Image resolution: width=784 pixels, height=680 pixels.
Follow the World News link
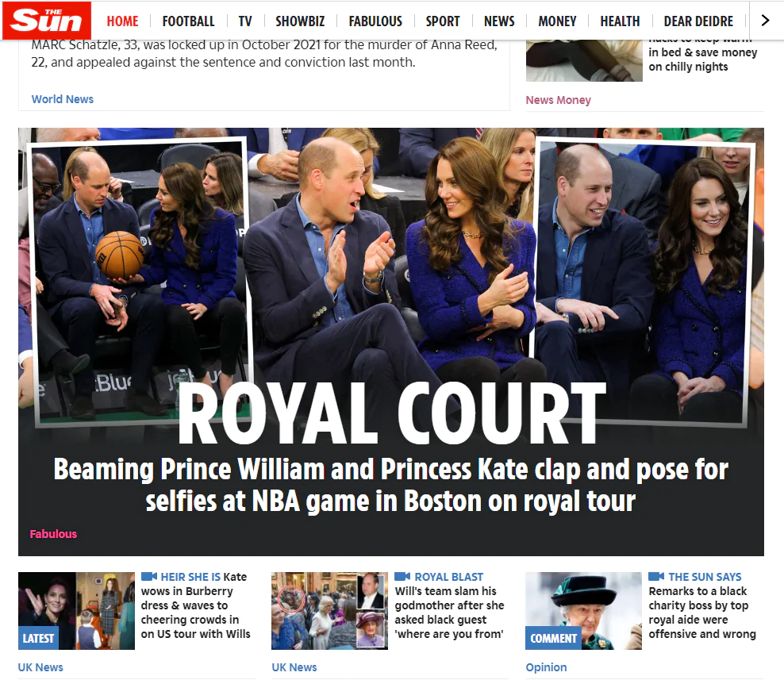pyautogui.click(x=63, y=99)
